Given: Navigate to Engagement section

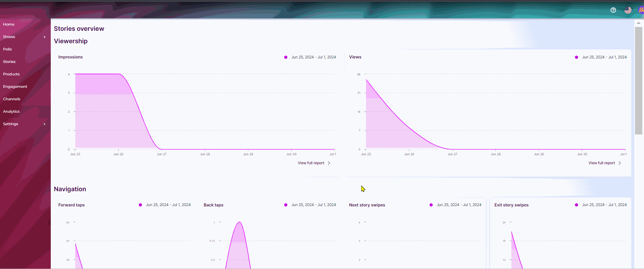Looking at the screenshot, I should click(15, 86).
